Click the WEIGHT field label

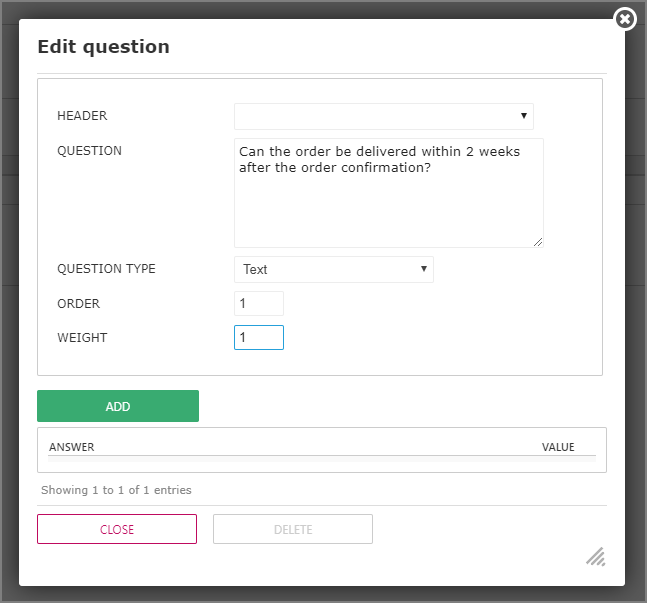82,337
